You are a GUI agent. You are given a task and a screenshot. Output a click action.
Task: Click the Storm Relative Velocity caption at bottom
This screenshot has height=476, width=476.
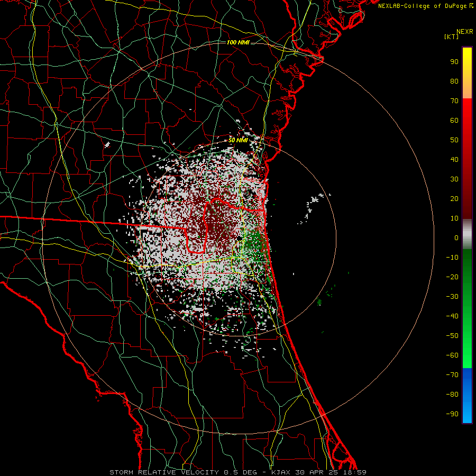[238, 472]
